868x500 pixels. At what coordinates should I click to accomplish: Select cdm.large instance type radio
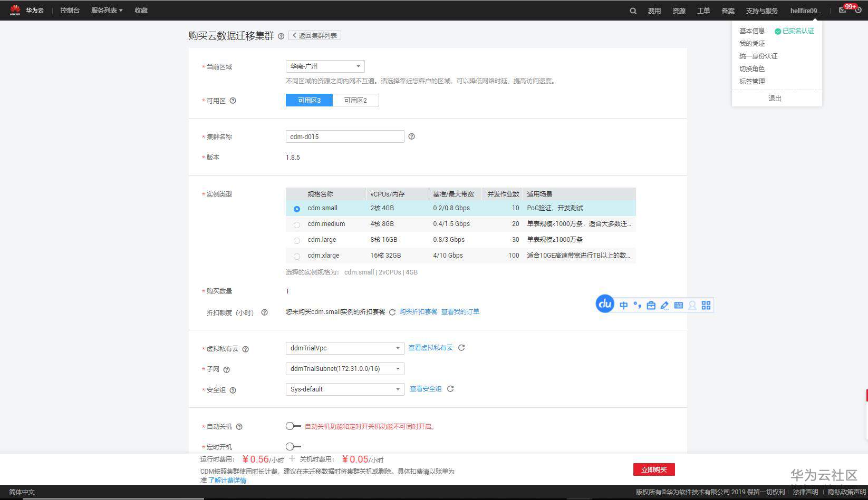point(297,241)
